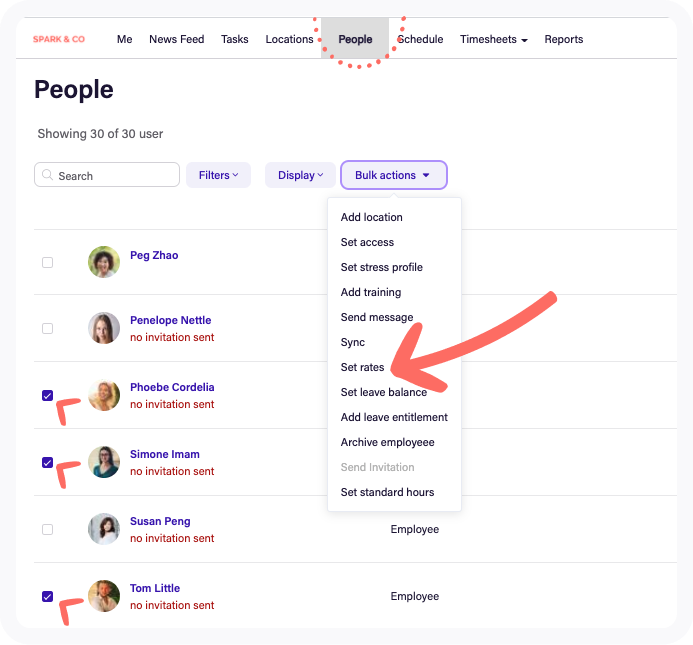Screen dimensions: 693x645
Task: Collapse the Bulk actions dropdown
Action: [394, 175]
